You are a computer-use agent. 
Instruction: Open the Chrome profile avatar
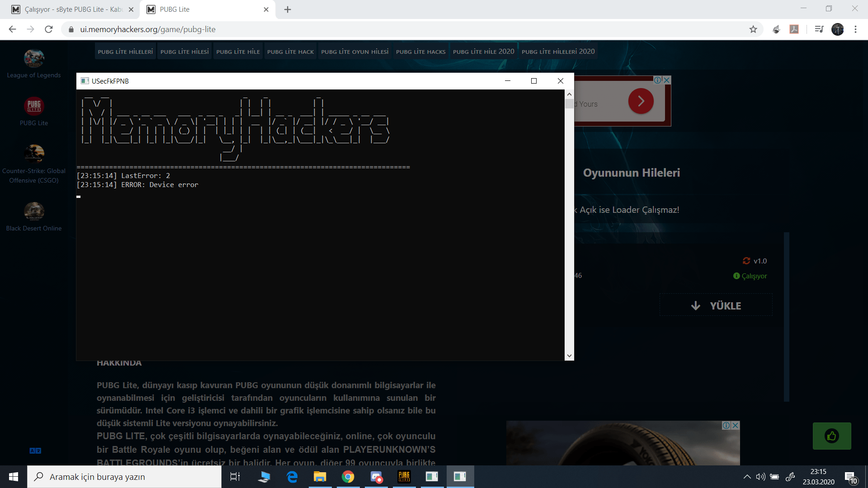(838, 29)
